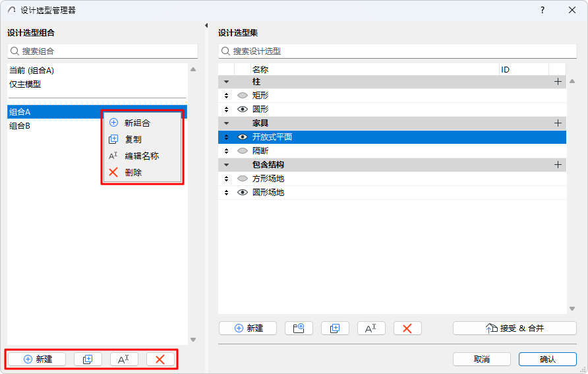The image size is (588, 374).
Task: Click scroll down arrow of design options list
Action: 572,309
